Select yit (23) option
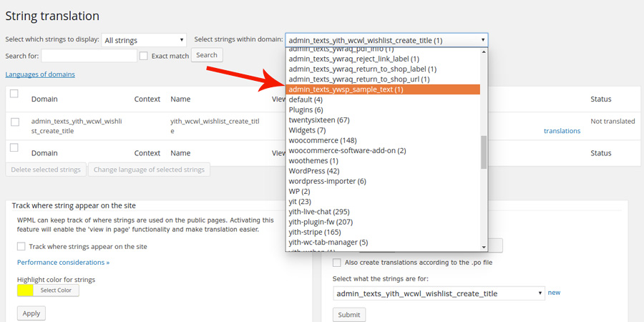The image size is (644, 322). tap(383, 202)
